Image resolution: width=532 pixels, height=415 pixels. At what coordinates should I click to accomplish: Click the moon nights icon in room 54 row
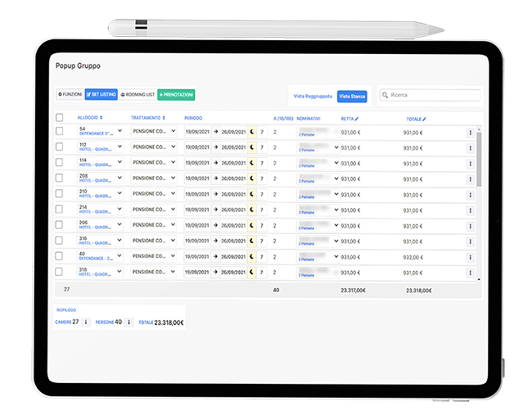click(252, 132)
